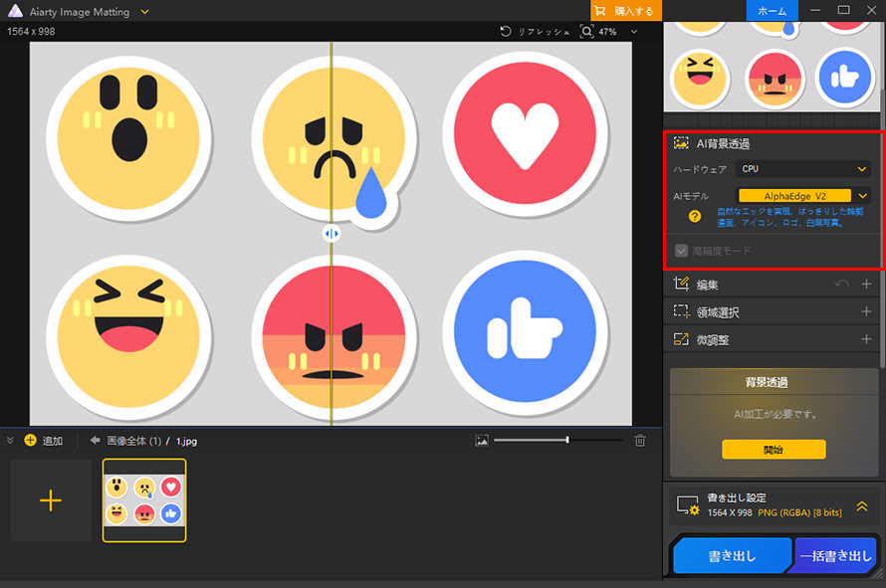The image size is (886, 588).
Task: Expand the 編集 section with its plus
Action: click(866, 285)
